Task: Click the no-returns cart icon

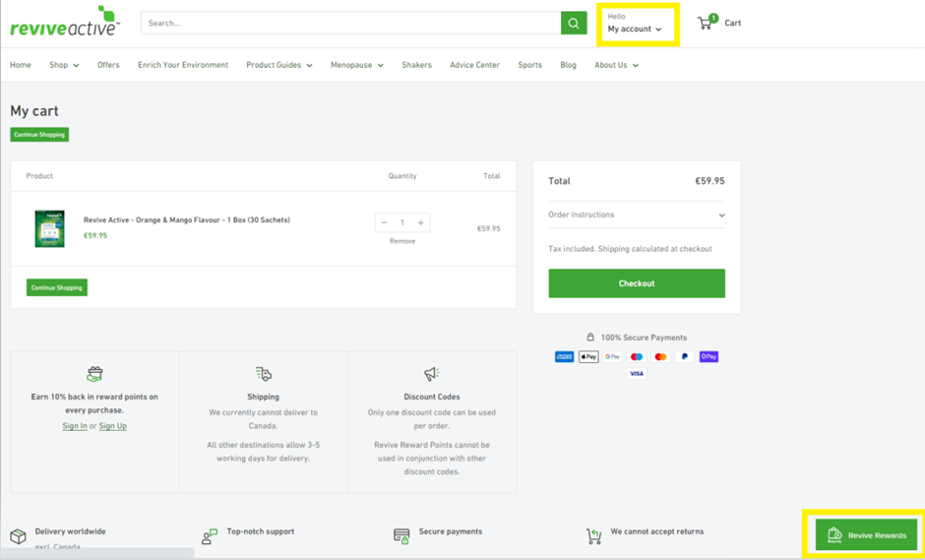Action: (593, 535)
